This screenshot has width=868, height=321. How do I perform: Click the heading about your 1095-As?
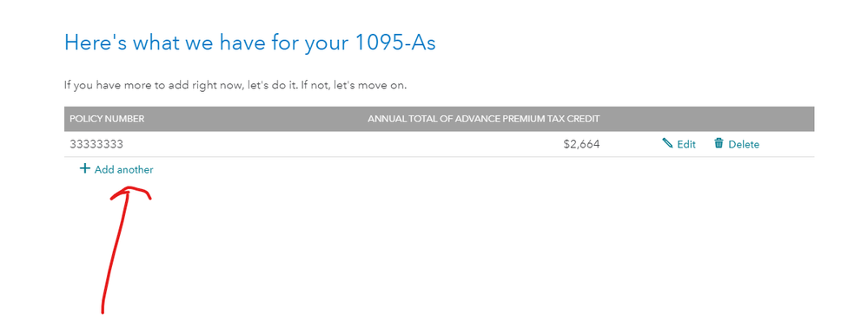pos(249,43)
